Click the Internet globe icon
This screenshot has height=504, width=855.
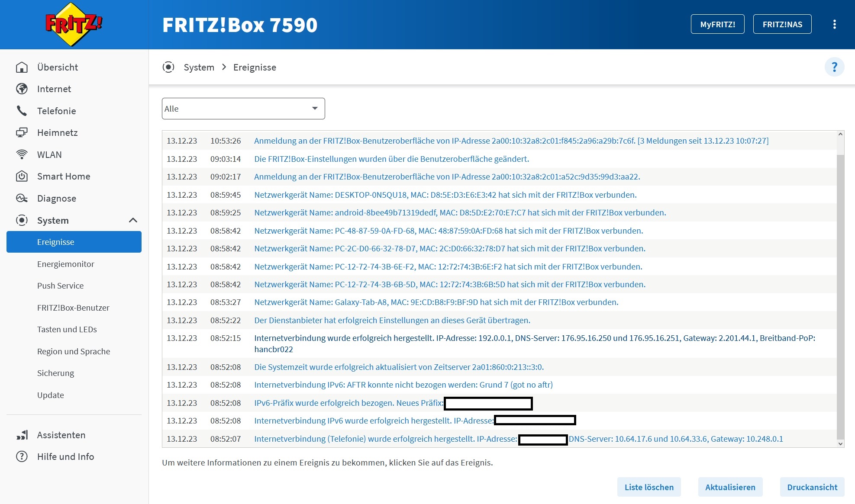(22, 89)
